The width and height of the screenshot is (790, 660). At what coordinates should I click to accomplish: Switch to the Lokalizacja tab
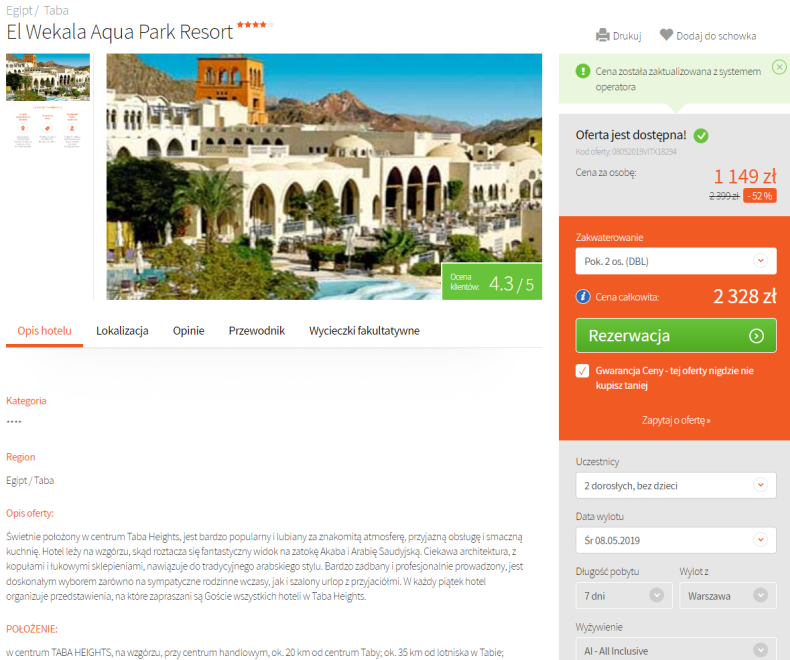click(x=122, y=331)
